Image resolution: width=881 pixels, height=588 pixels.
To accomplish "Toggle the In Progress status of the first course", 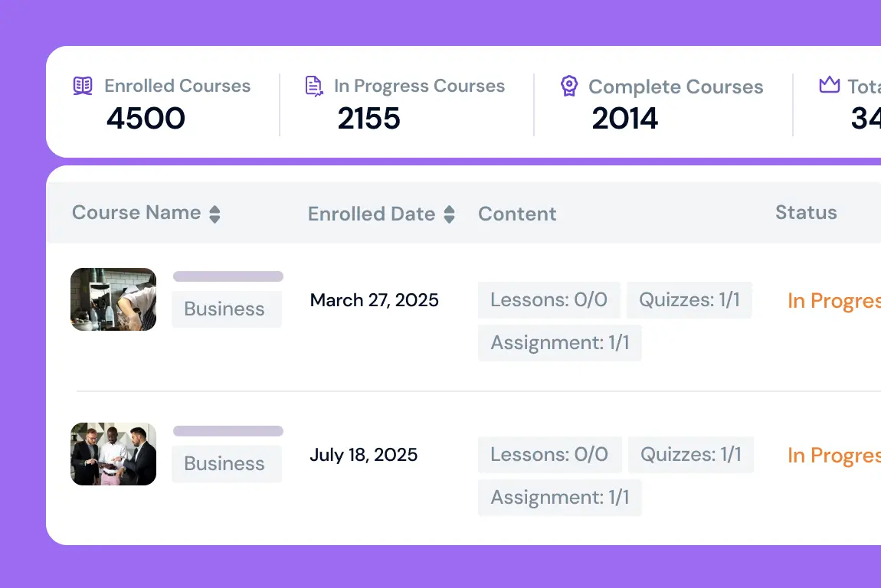I will [x=834, y=300].
